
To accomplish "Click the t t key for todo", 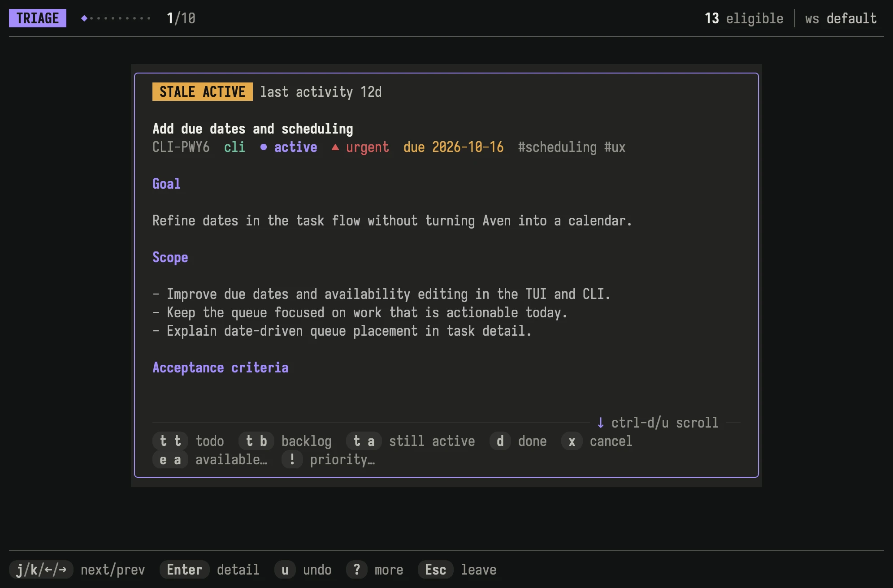I will click(170, 441).
